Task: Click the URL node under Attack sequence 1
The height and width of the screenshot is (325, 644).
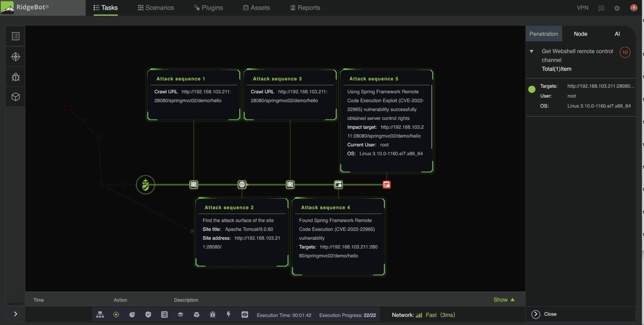Action: coord(194,184)
